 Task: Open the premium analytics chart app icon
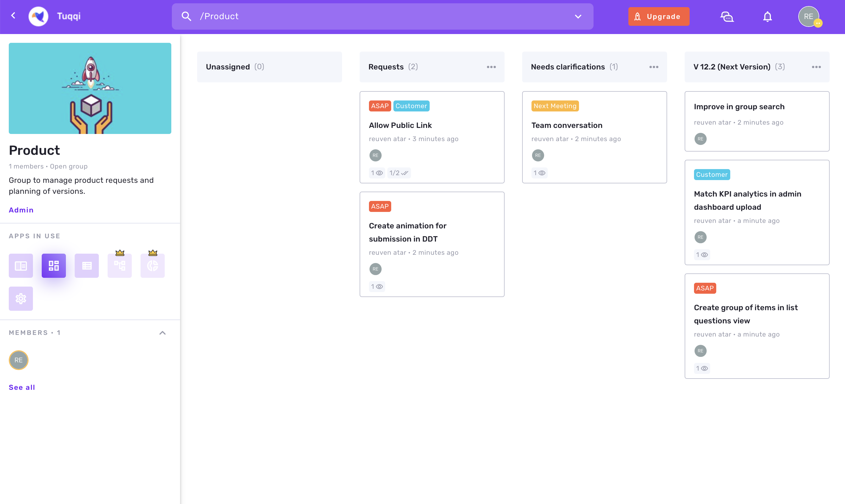[x=152, y=265]
